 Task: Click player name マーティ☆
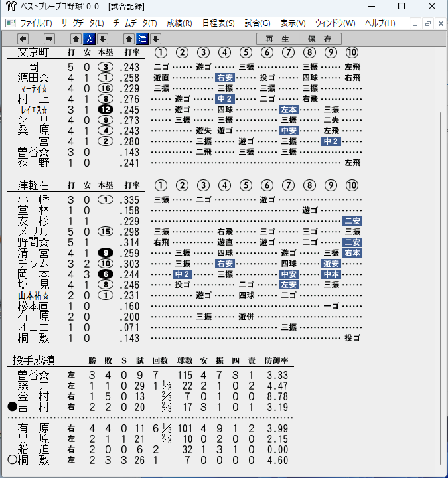[34, 89]
